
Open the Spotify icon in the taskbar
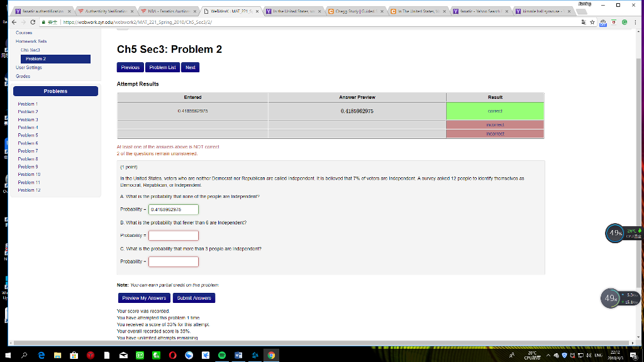pyautogui.click(x=221, y=355)
